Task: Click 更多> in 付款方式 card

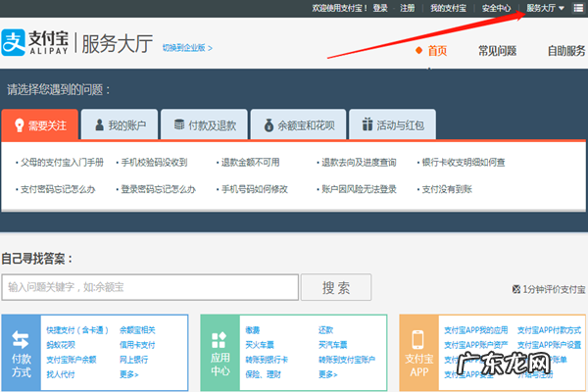Action: 129,374
